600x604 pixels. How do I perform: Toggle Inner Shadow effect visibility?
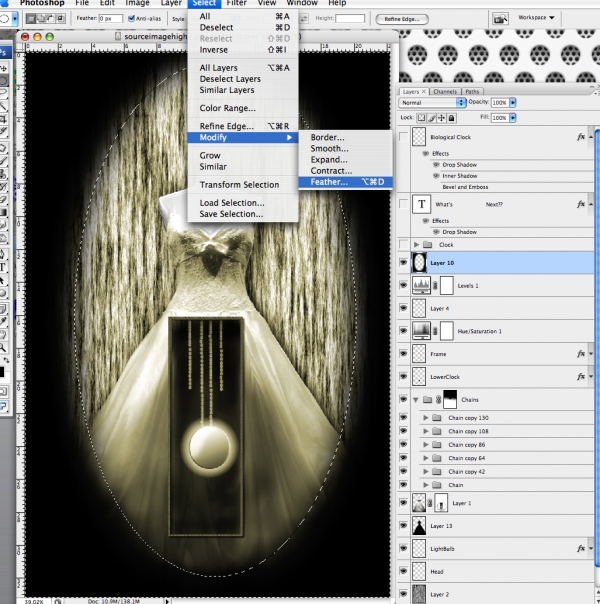pyautogui.click(x=436, y=176)
